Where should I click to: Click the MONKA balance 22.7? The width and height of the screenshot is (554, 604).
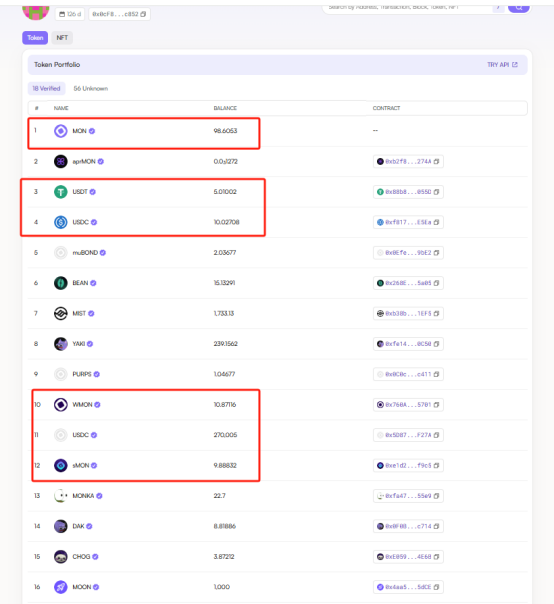pyautogui.click(x=220, y=496)
